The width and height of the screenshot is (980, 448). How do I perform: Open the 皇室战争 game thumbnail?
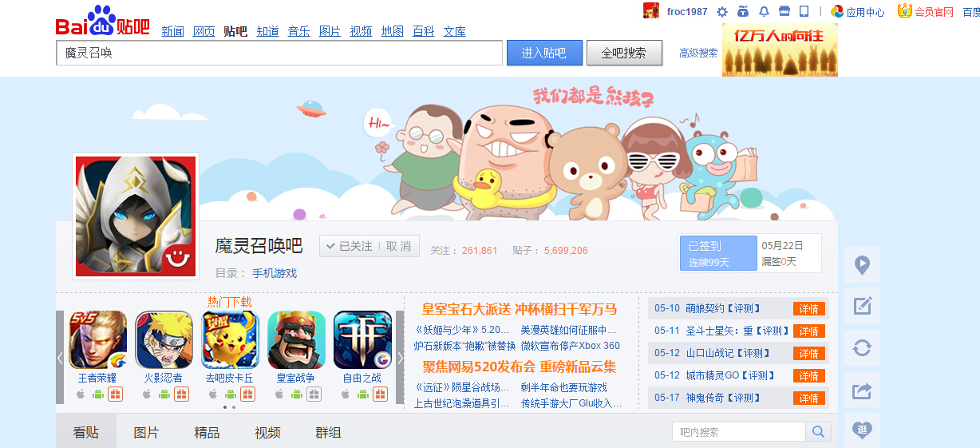[296, 339]
